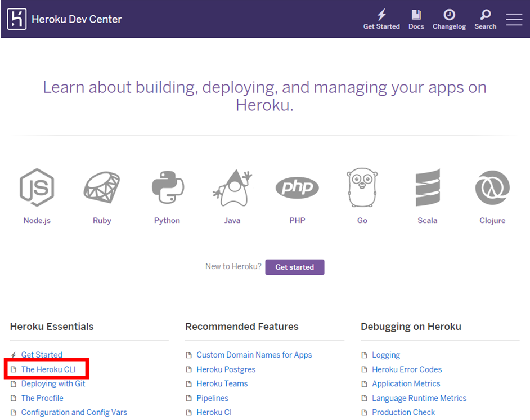Viewport: 530px width, 420px height.
Task: Select the Go gopher icon
Action: 362,187
